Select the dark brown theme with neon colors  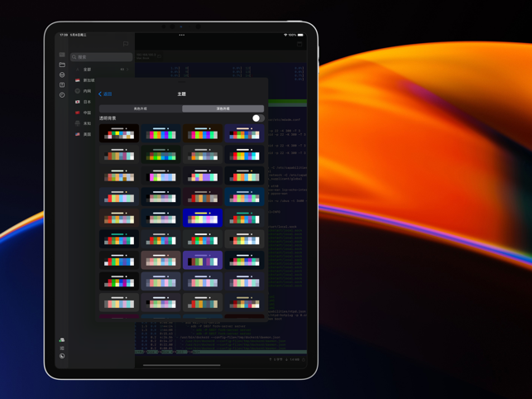(203, 133)
